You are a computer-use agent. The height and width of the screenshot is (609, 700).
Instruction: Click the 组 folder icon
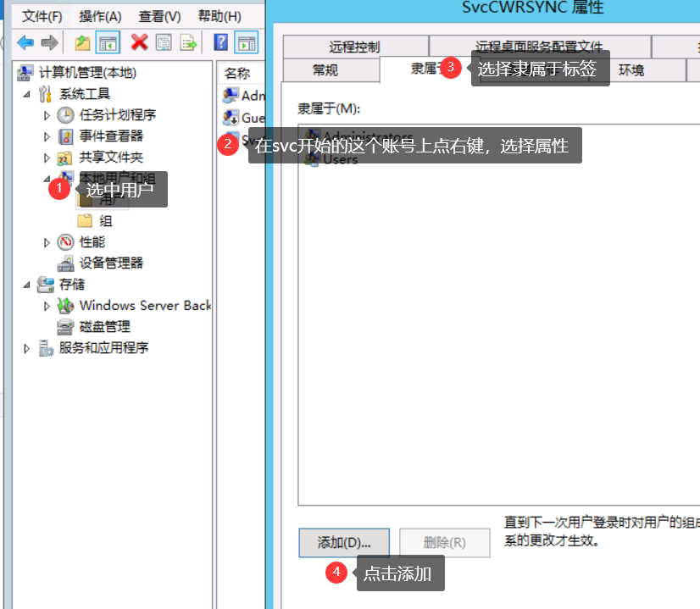(85, 221)
